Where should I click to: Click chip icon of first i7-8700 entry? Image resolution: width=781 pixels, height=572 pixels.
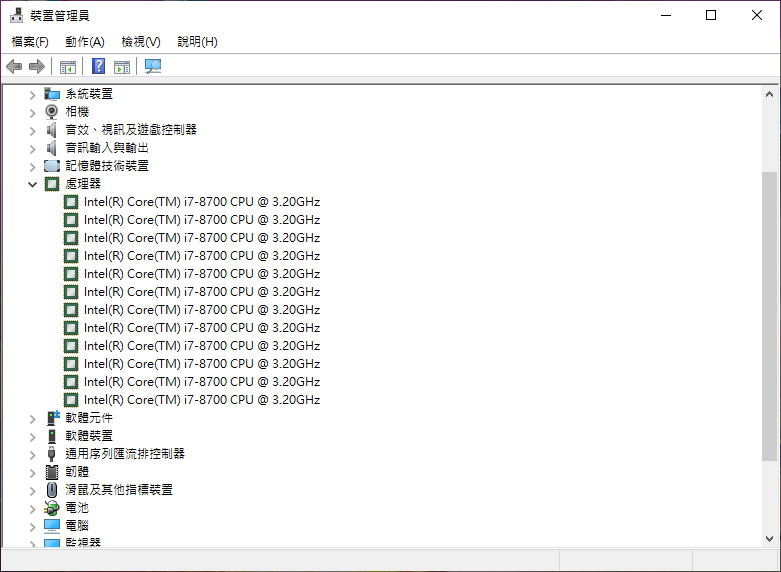coord(71,202)
